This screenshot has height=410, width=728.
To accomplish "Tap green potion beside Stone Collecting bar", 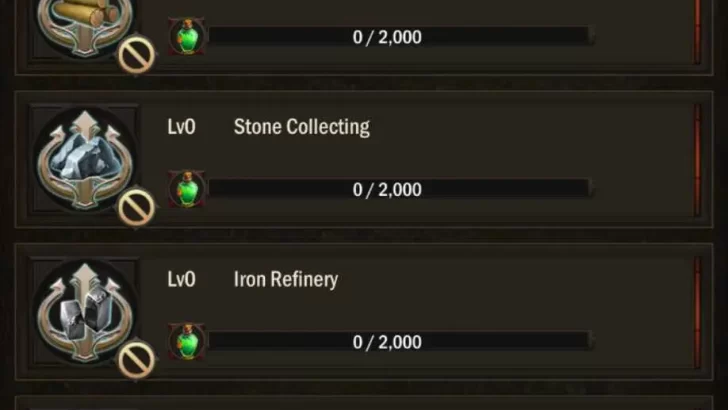I will (x=187, y=189).
